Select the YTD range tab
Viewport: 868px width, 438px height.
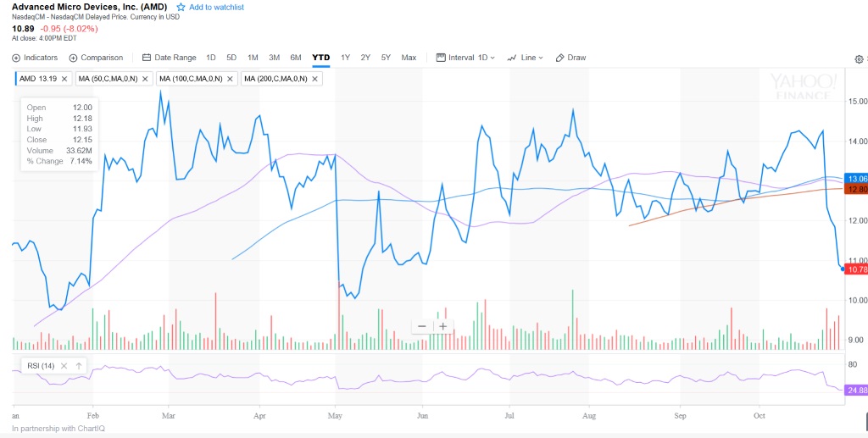point(321,58)
